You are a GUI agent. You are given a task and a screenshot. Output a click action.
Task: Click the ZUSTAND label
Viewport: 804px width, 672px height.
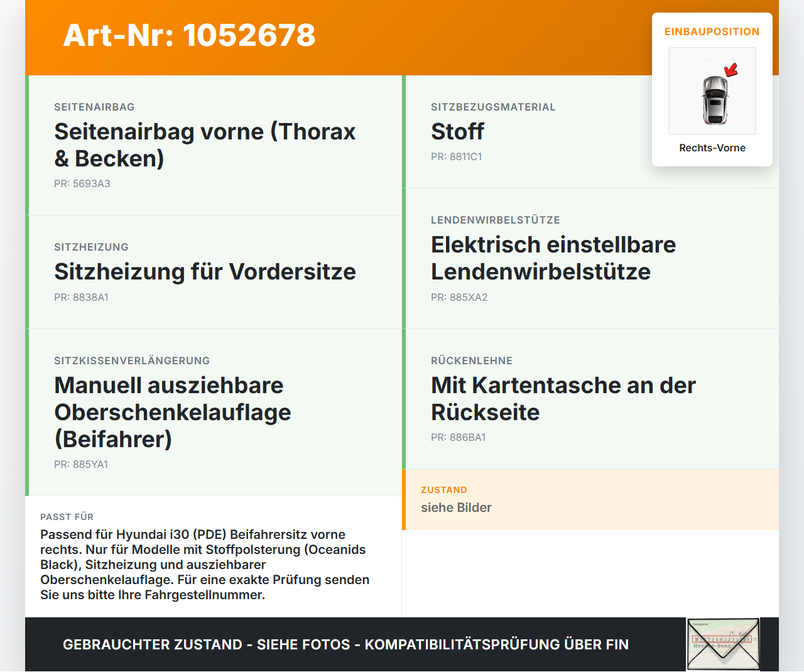444,490
